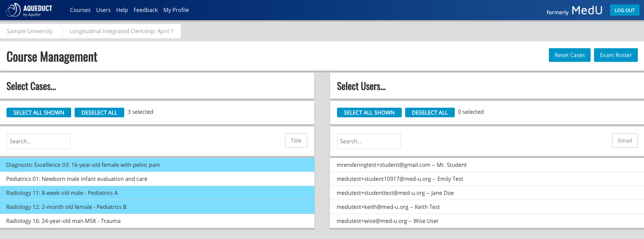
Task: Select all shown users
Action: point(369,112)
